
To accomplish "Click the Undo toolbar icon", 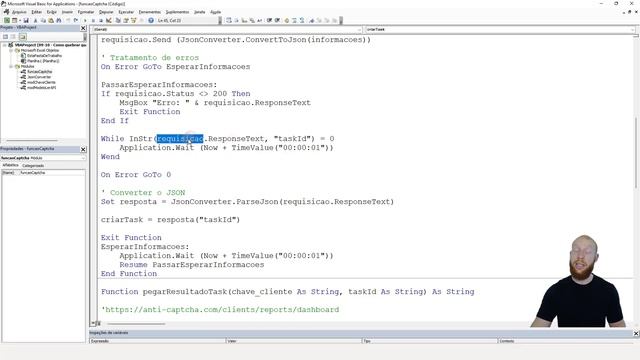I will tap(68, 20).
